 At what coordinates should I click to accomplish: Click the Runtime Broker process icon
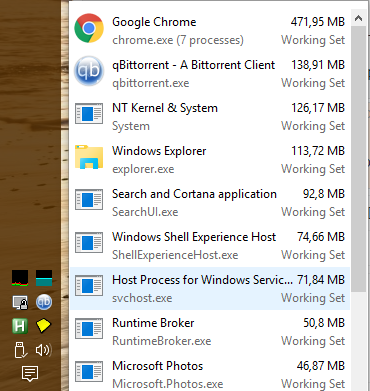point(89,329)
